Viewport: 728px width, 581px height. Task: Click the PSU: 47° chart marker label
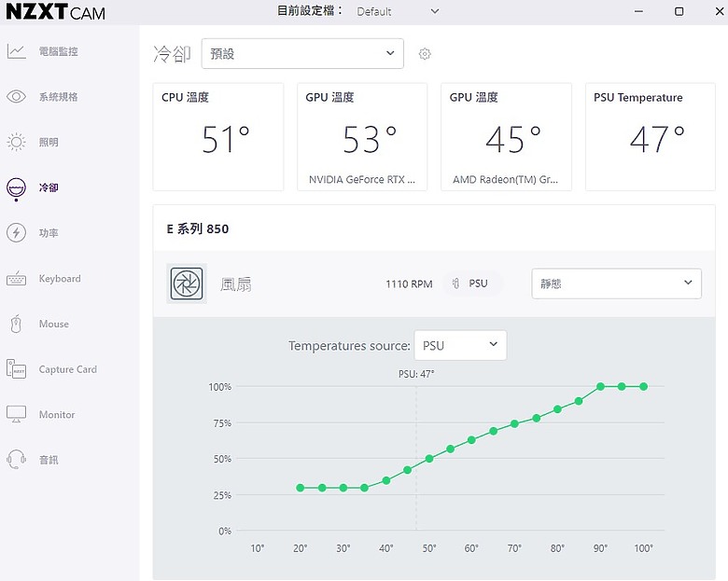416,374
